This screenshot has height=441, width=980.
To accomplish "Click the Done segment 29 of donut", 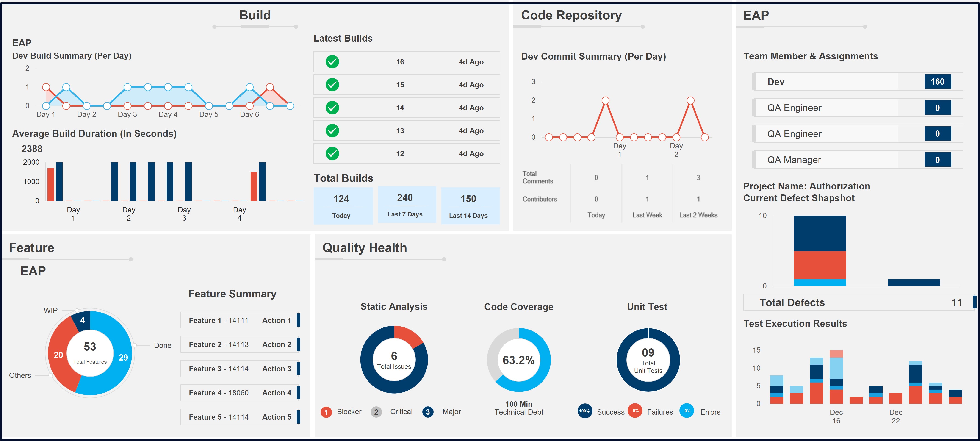I will point(123,357).
